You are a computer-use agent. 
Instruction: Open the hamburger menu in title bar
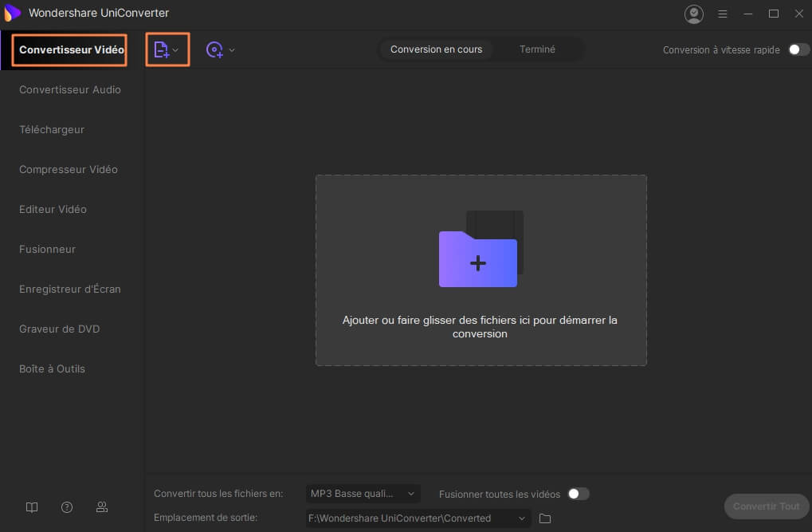(723, 14)
